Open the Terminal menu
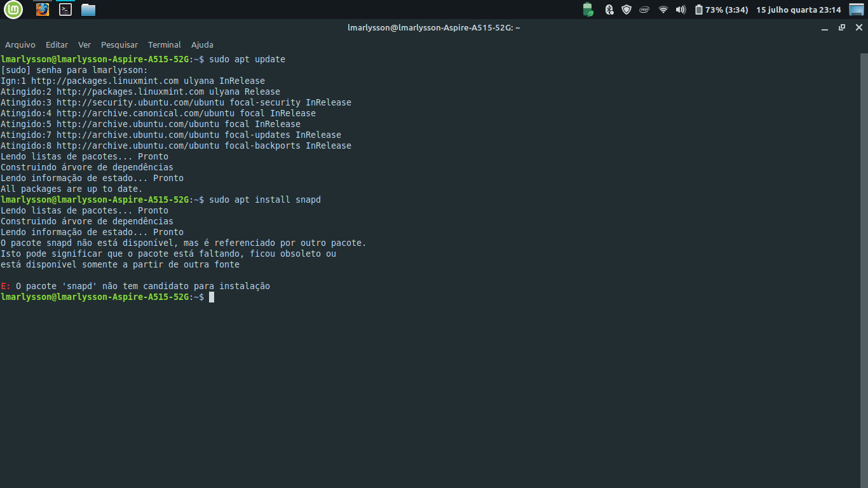Screen dimensions: 868x488 [x=165, y=45]
